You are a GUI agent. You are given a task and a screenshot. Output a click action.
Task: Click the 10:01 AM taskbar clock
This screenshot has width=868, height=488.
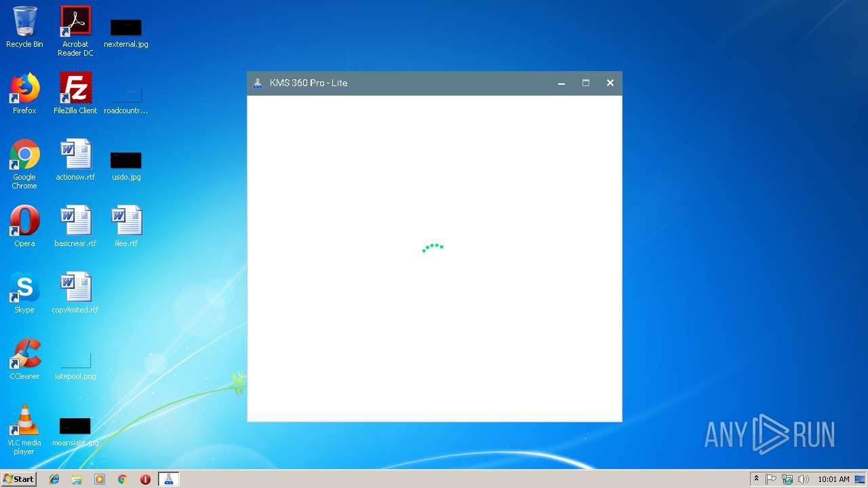point(833,479)
